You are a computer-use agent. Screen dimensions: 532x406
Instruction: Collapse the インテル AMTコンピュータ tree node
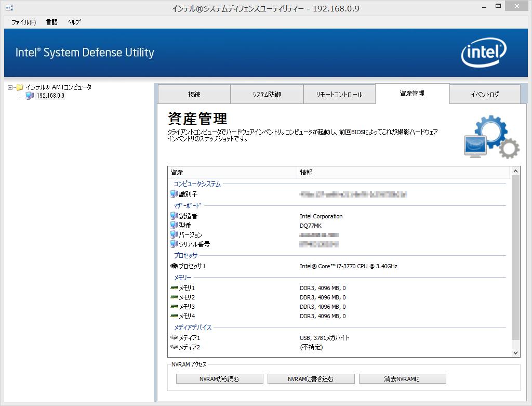(10, 87)
